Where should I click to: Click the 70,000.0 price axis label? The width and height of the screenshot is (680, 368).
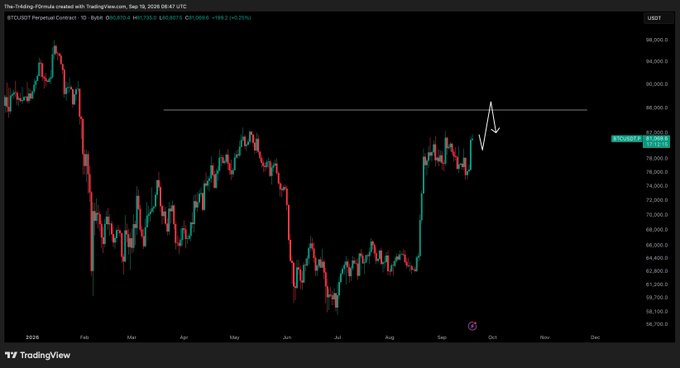pos(657,215)
